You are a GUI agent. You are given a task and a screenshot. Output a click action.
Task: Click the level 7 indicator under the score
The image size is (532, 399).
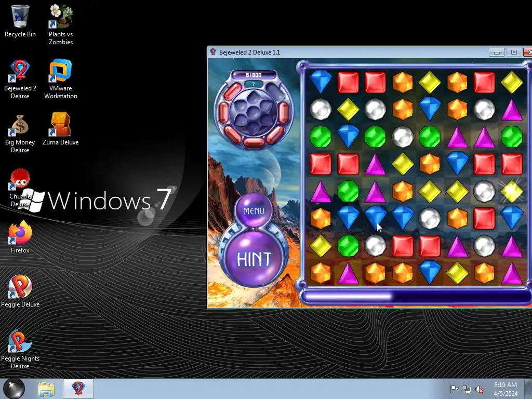coord(254,84)
